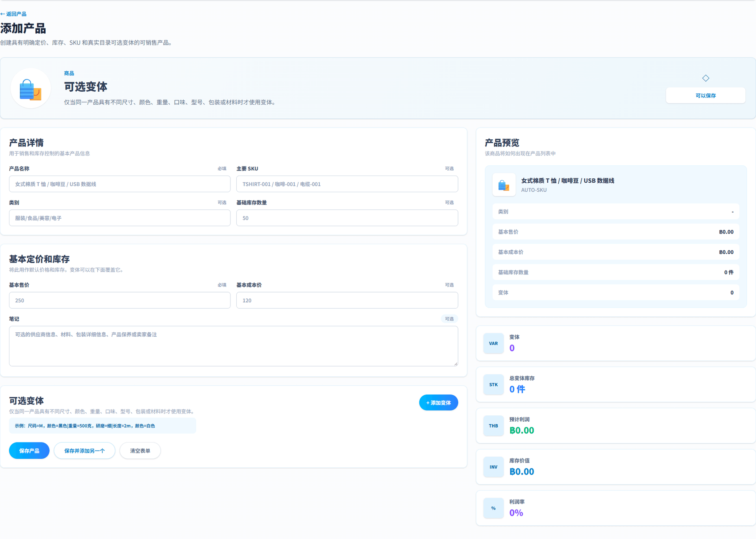Click the THB badge for 预计利润
Image resolution: width=756 pixels, height=539 pixels.
click(x=493, y=426)
